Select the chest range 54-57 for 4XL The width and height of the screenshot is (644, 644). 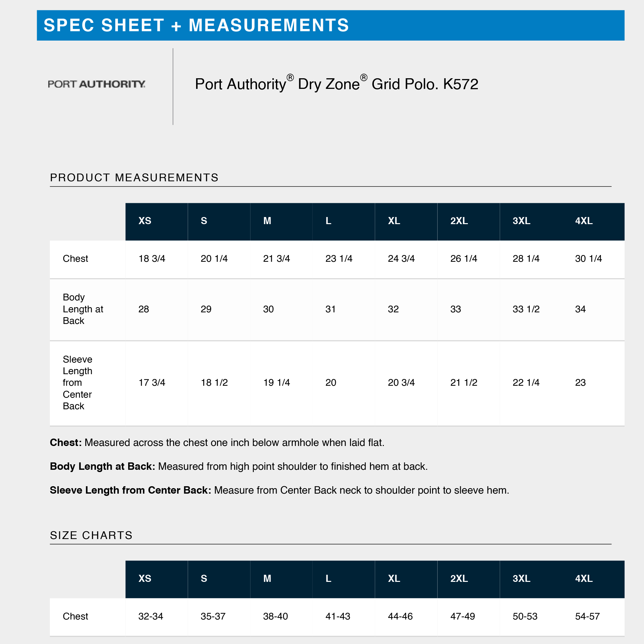pyautogui.click(x=587, y=616)
